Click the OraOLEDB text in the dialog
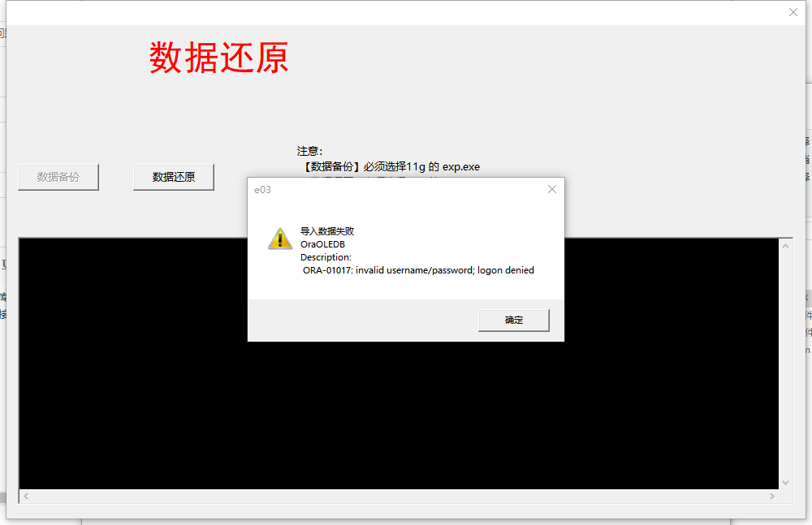This screenshot has width=812, height=525. (322, 244)
